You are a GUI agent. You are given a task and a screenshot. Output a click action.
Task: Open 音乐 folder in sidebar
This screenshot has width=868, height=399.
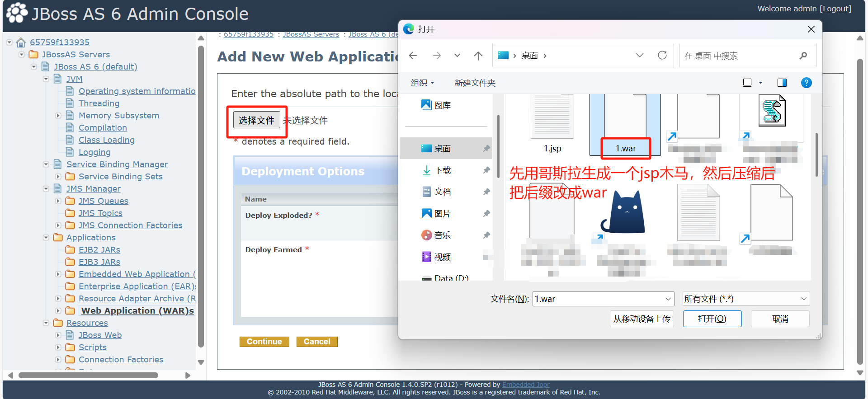coord(436,235)
